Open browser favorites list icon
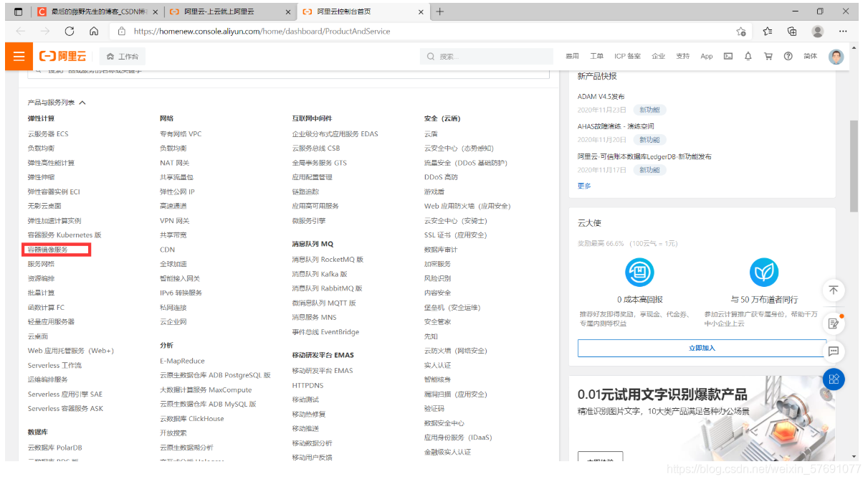The width and height of the screenshot is (868, 482). click(768, 32)
